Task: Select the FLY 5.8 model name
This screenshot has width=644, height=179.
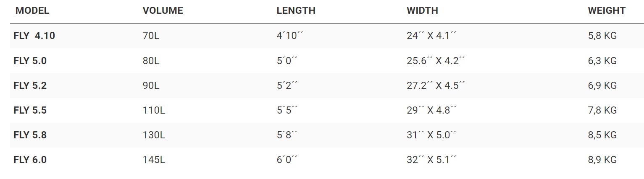Action: [30, 135]
